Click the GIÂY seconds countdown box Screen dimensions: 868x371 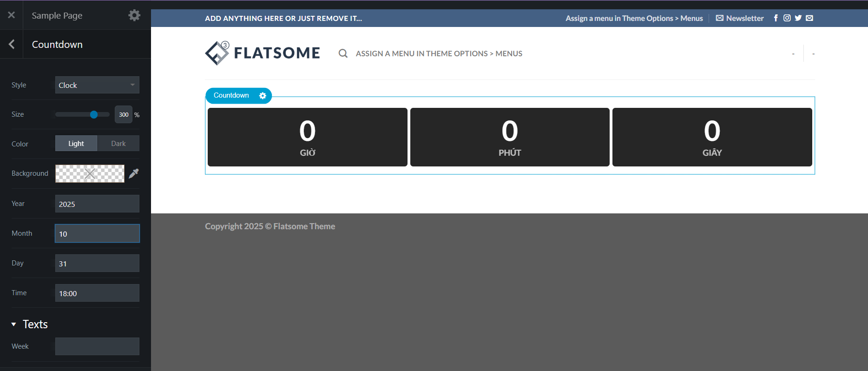pos(712,137)
